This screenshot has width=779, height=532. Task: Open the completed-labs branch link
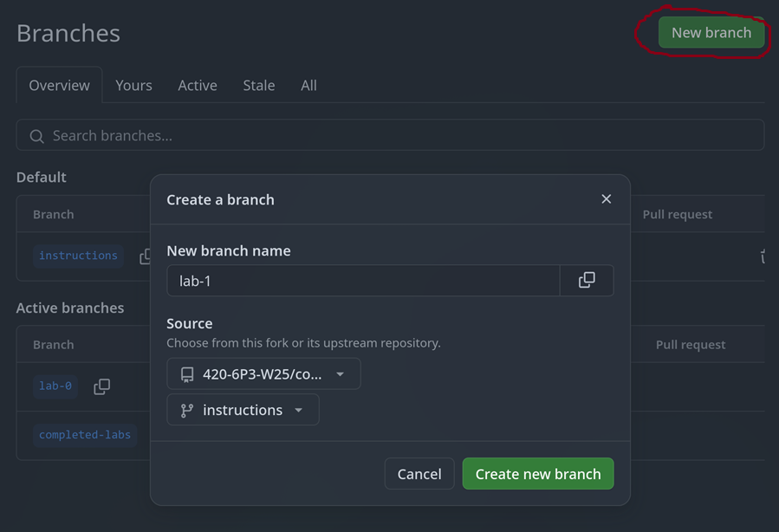[x=85, y=434]
